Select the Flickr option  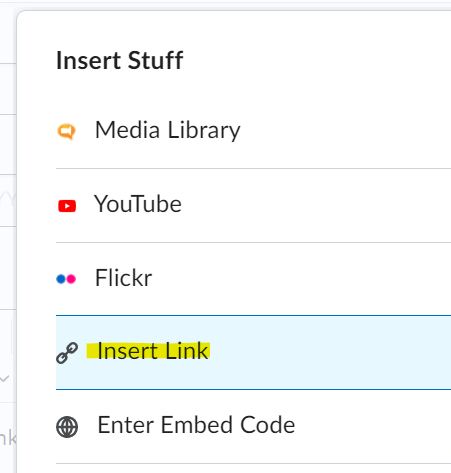253,279
